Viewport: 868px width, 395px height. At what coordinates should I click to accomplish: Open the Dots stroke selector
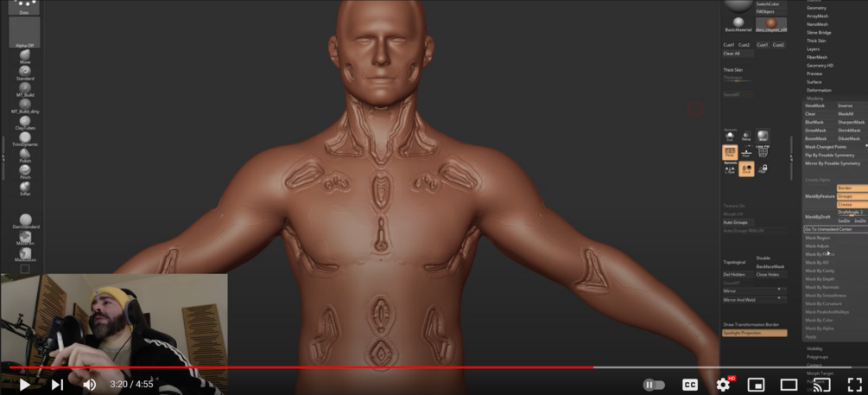(24, 7)
